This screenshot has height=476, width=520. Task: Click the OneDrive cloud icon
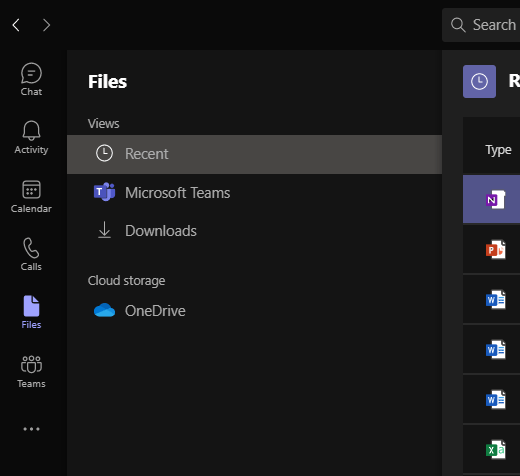(x=104, y=310)
